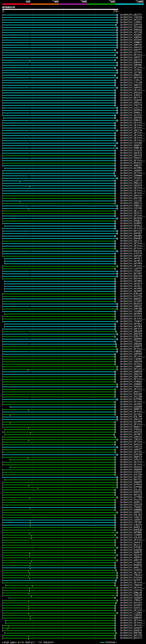Click the green alignment bar for UniRef100_Q90YG8
146x644 pixels.
click(59, 156)
